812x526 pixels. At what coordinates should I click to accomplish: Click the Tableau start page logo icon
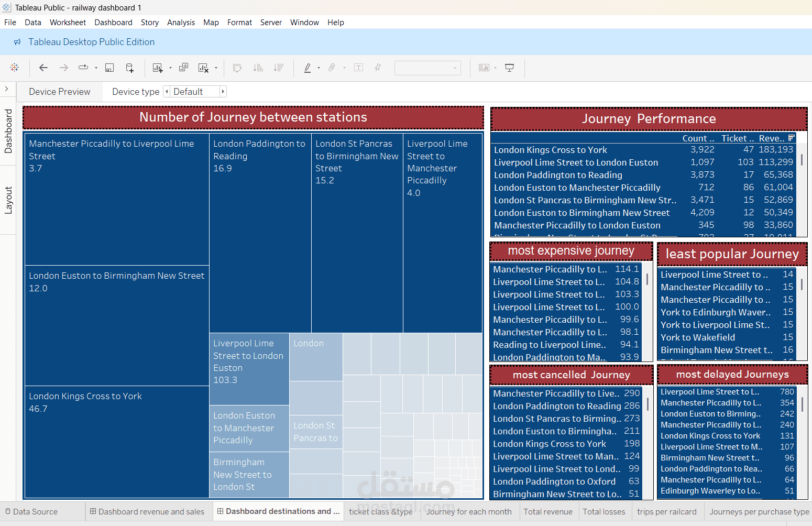pos(15,68)
